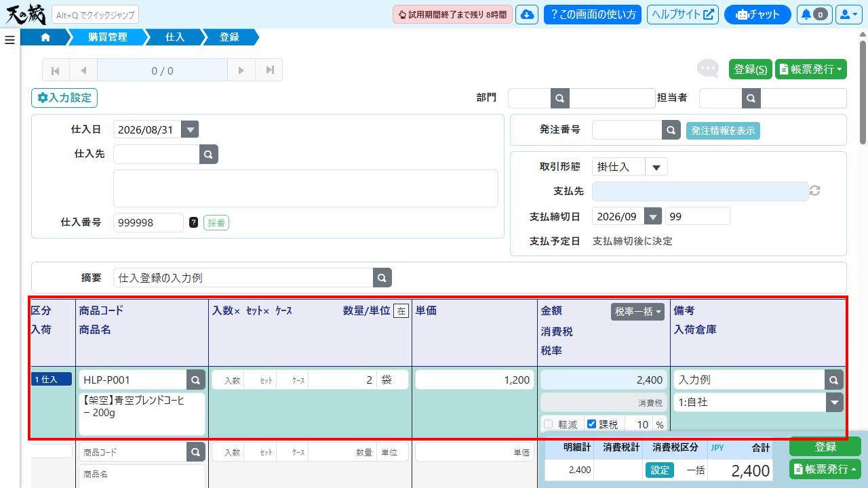Open 入力設定 input settings
Screen dimensions: 868x488
click(x=64, y=98)
